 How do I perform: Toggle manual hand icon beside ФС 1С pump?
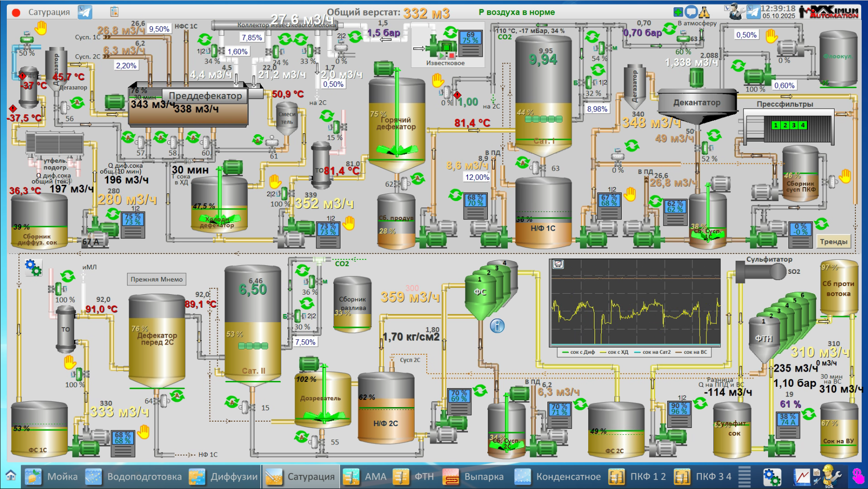point(144,431)
